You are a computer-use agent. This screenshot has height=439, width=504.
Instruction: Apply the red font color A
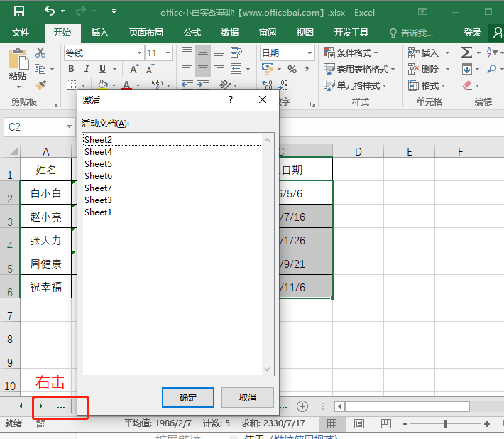coord(126,85)
